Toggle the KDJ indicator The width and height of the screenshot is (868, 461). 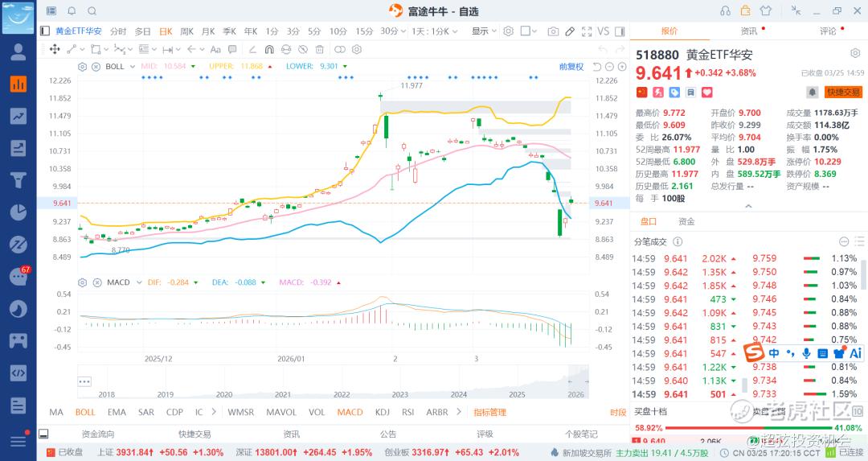[382, 412]
